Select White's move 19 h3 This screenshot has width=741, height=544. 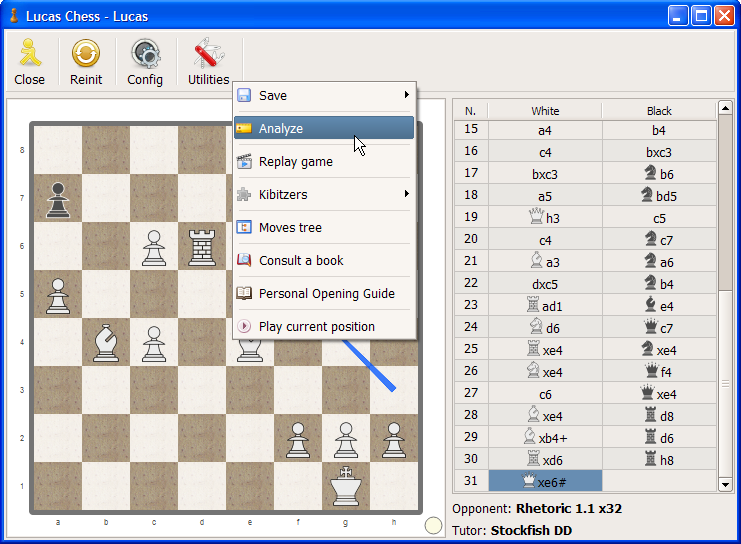point(545,217)
